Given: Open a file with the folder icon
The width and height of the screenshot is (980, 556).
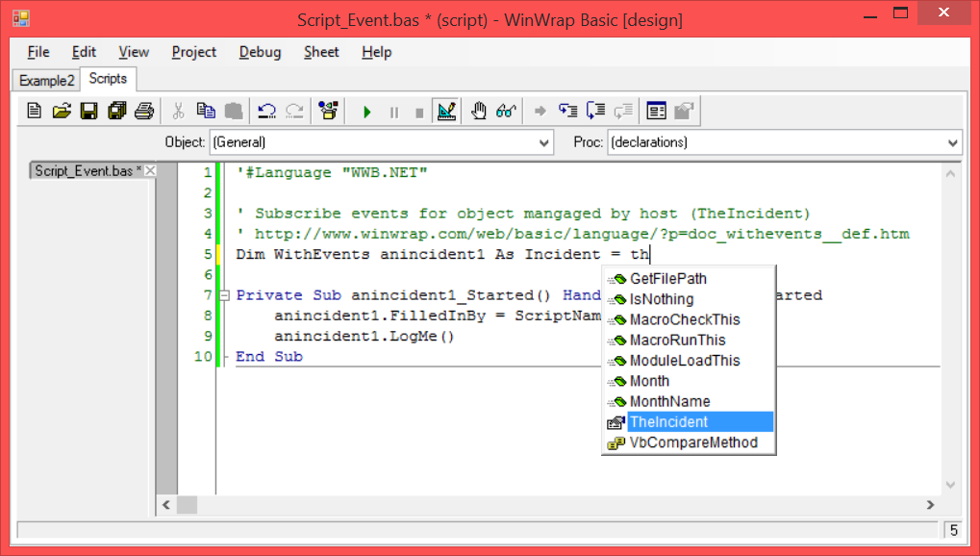Looking at the screenshot, I should [x=62, y=112].
